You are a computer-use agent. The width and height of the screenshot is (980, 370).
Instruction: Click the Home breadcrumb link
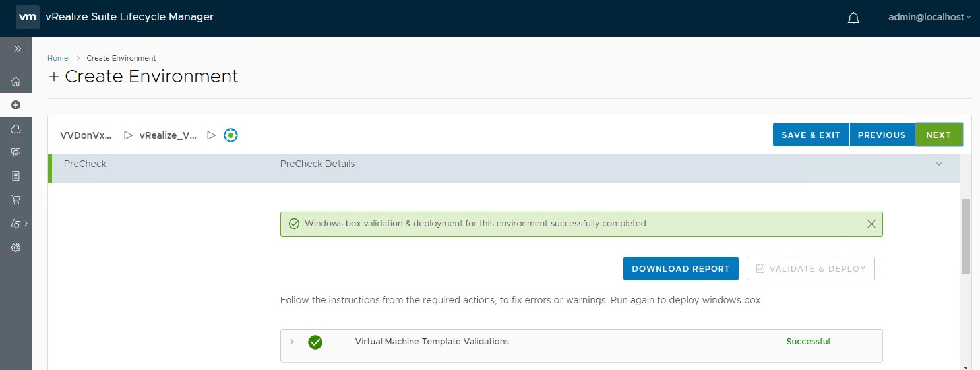coord(57,58)
